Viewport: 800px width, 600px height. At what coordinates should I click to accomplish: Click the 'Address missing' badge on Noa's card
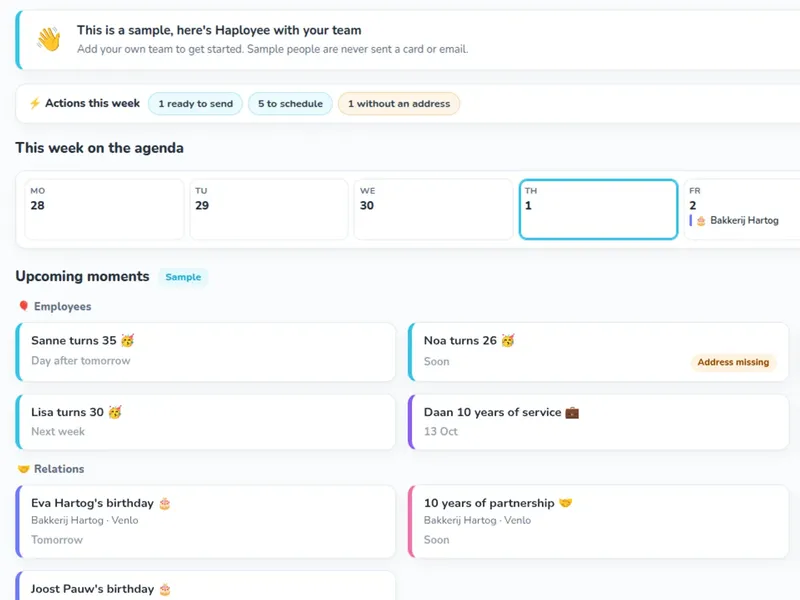click(733, 362)
